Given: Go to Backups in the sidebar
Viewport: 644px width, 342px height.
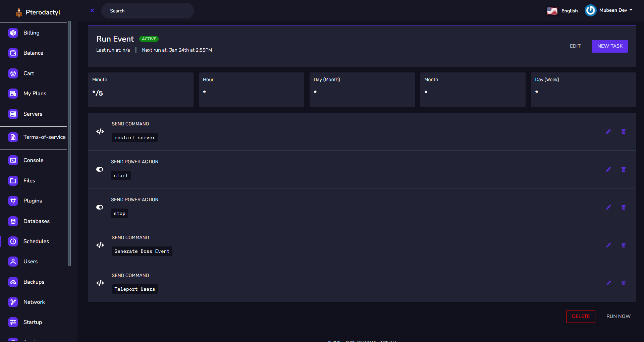Looking at the screenshot, I should (x=34, y=282).
